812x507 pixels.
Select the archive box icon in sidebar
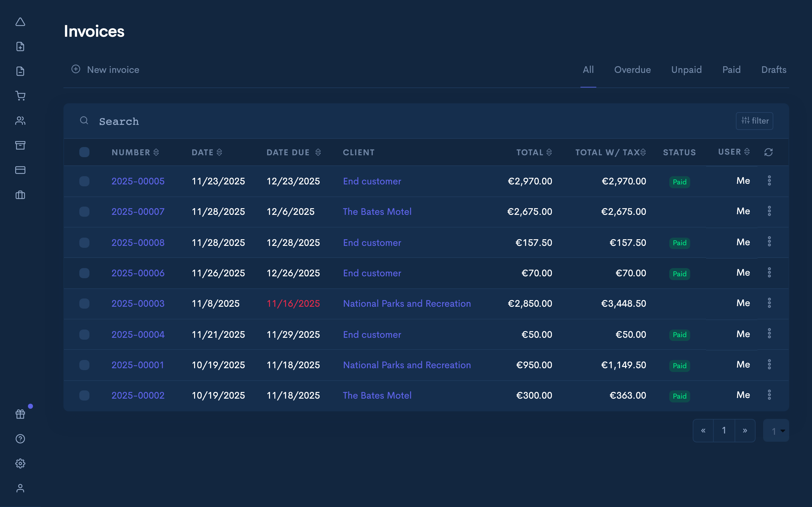click(21, 145)
